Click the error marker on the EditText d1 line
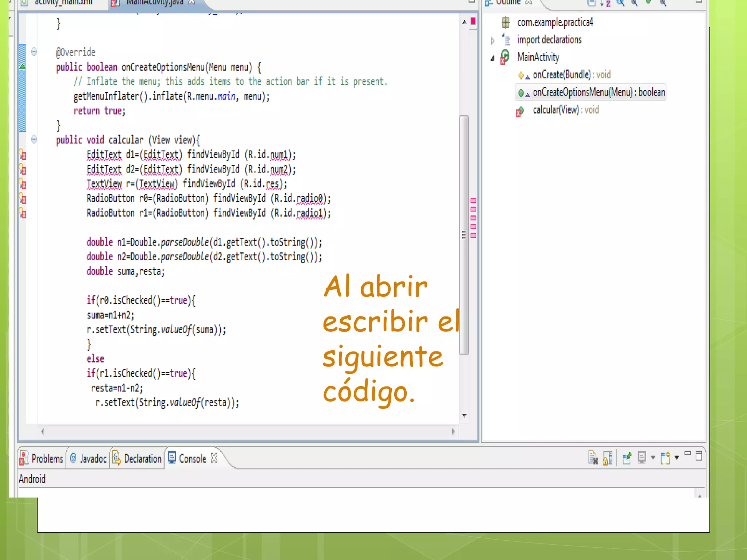 pos(23,155)
